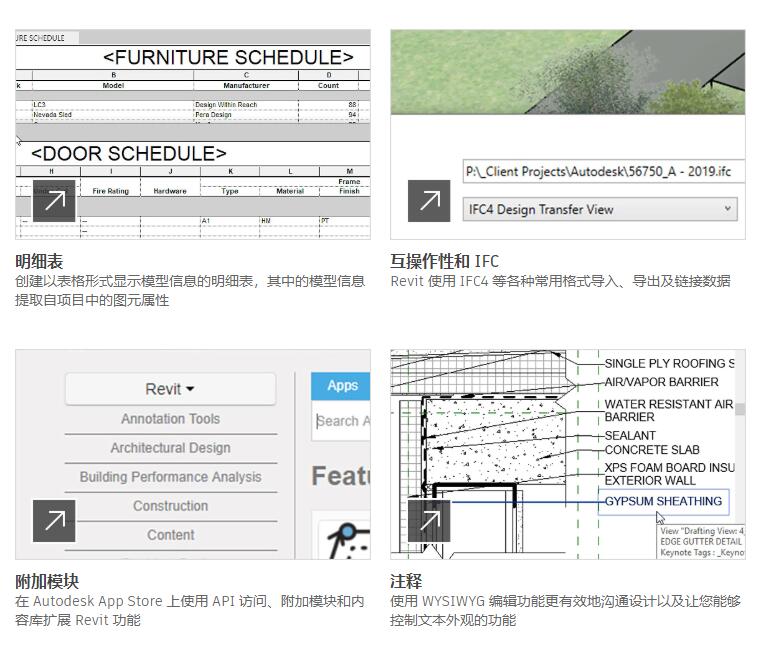This screenshot has width=760, height=648.
Task: Select Architectural Design category
Action: pyautogui.click(x=170, y=448)
